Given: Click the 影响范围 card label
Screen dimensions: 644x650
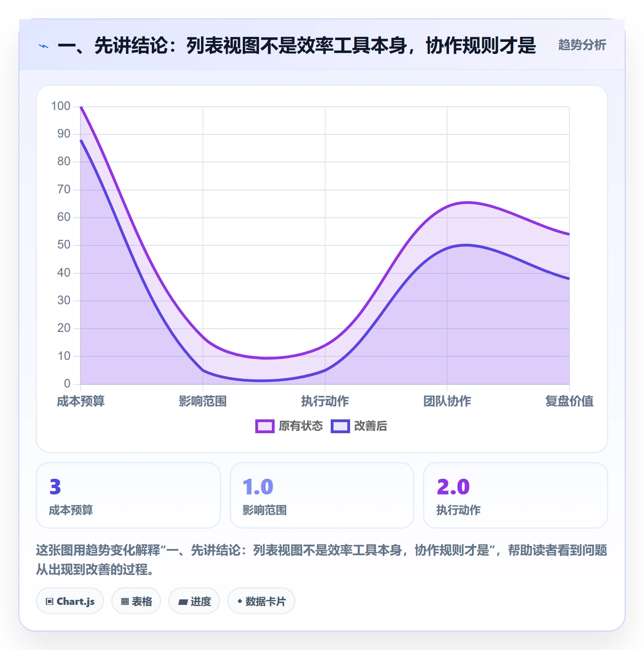Looking at the screenshot, I should tap(264, 510).
